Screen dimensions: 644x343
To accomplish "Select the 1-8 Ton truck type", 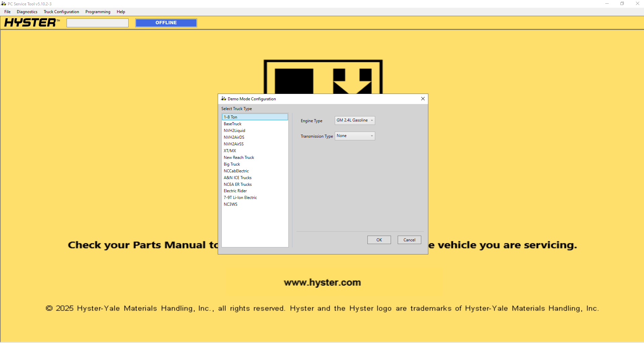I will pos(255,117).
